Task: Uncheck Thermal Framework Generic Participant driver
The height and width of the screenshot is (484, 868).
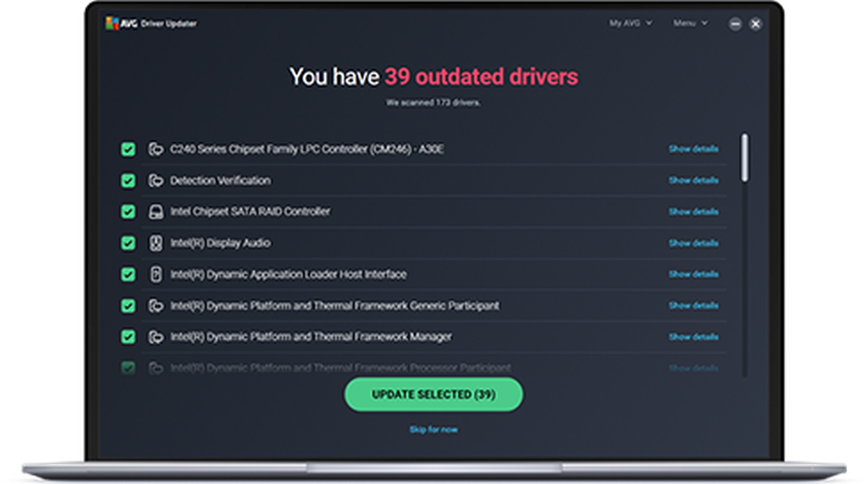Action: [x=128, y=306]
